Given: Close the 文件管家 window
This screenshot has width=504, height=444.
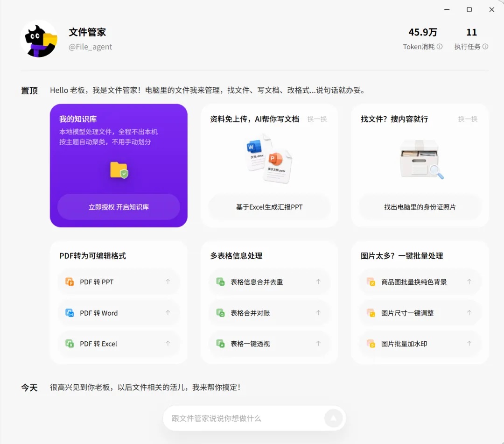Looking at the screenshot, I should tap(492, 10).
